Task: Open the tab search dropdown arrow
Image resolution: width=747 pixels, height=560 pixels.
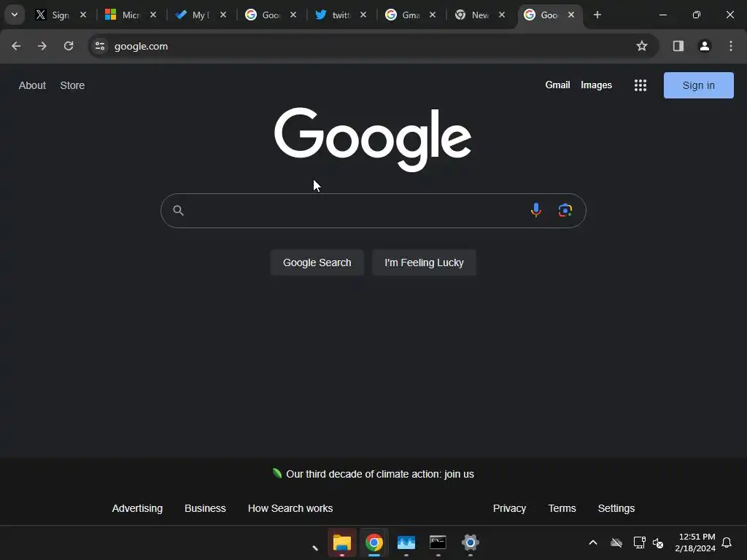Action: (x=15, y=15)
